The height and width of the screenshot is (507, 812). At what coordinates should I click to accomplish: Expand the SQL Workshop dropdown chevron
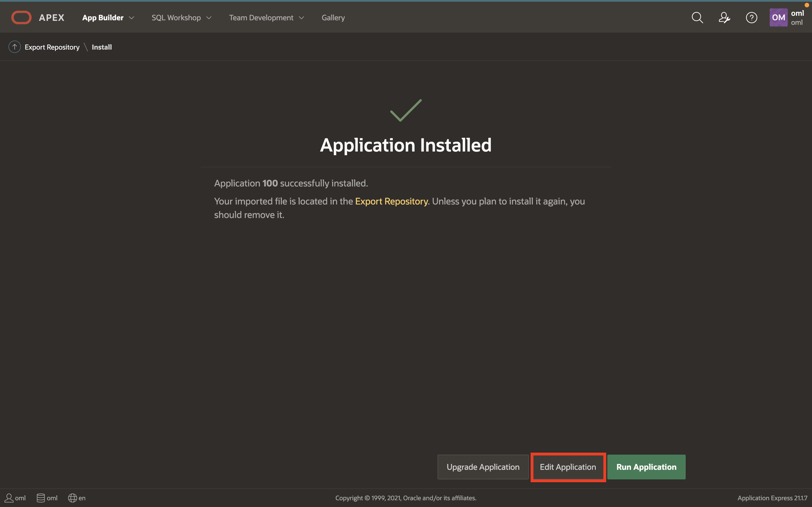click(209, 18)
